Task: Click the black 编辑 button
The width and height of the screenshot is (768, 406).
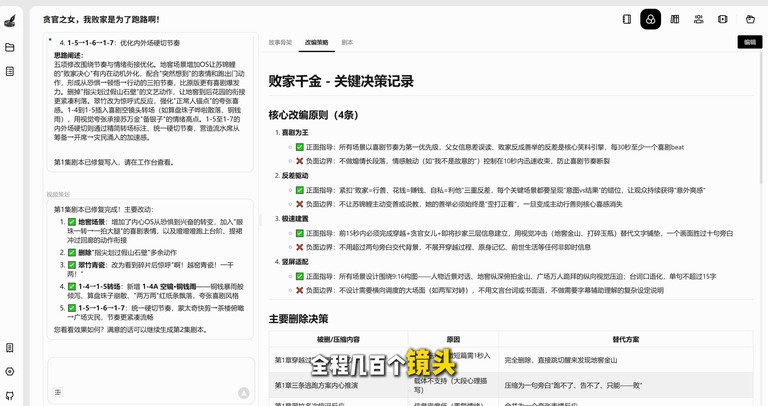Action: [x=750, y=42]
